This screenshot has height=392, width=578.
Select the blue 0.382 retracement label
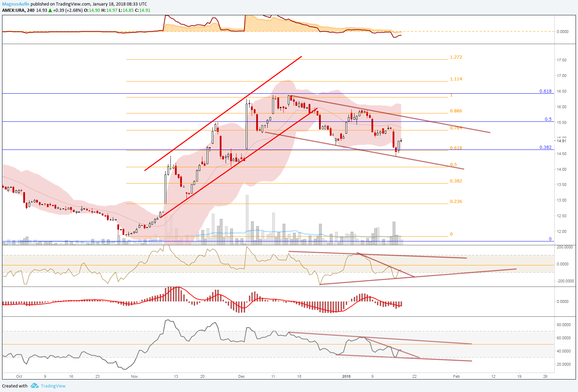545,147
